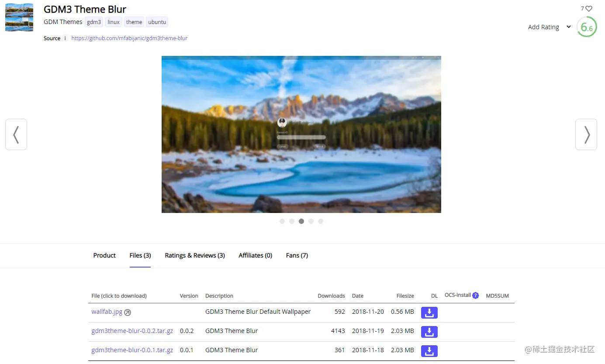This screenshot has width=605, height=364.
Task: Click the 0.56 MB filesize cell
Action: pyautogui.click(x=403, y=312)
